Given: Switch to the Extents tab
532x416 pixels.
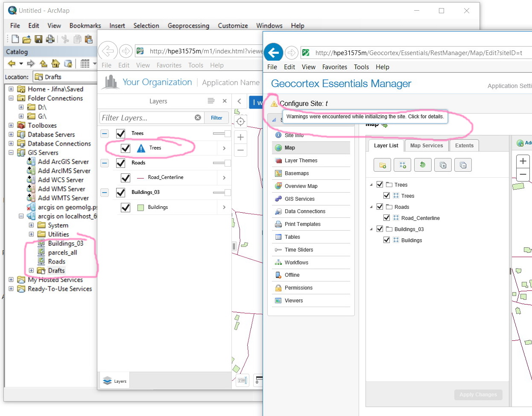Looking at the screenshot, I should pos(464,146).
